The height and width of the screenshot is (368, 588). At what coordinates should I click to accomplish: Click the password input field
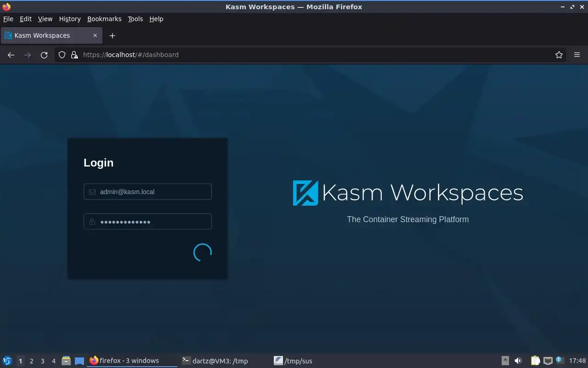147,222
